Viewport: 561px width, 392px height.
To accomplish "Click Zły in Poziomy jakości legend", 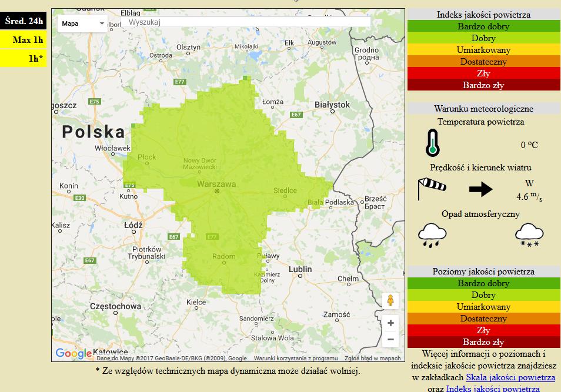I will [x=483, y=330].
